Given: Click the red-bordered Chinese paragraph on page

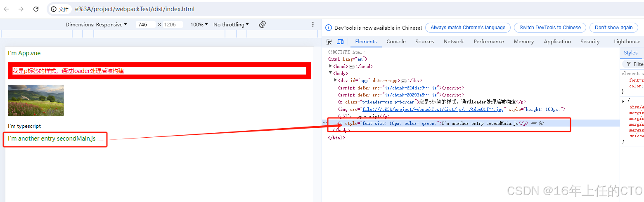Looking at the screenshot, I should tap(159, 71).
